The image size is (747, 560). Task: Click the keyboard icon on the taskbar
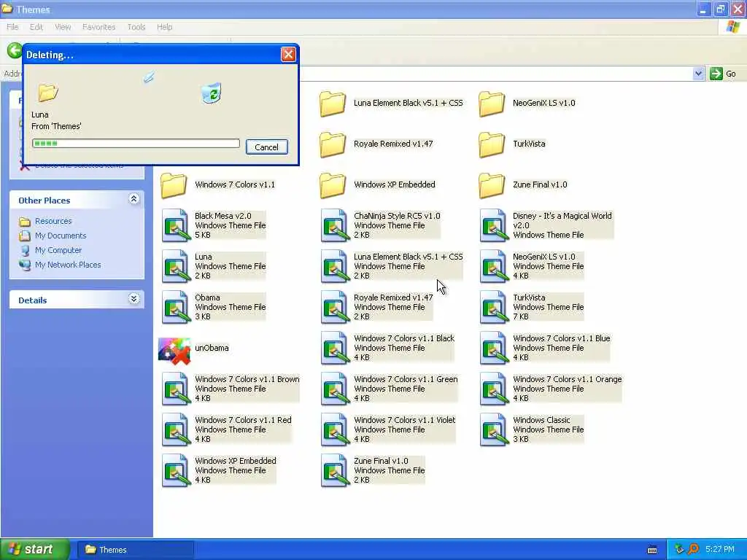point(652,550)
